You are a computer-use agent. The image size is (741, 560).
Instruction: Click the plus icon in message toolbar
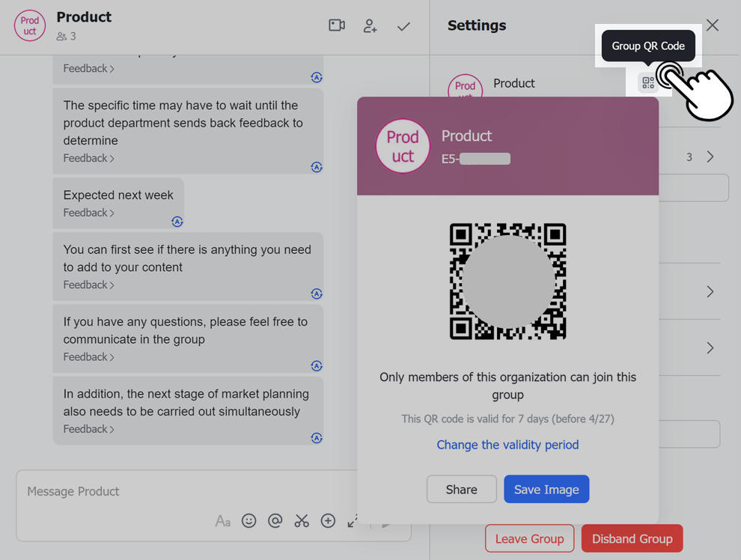(x=328, y=521)
